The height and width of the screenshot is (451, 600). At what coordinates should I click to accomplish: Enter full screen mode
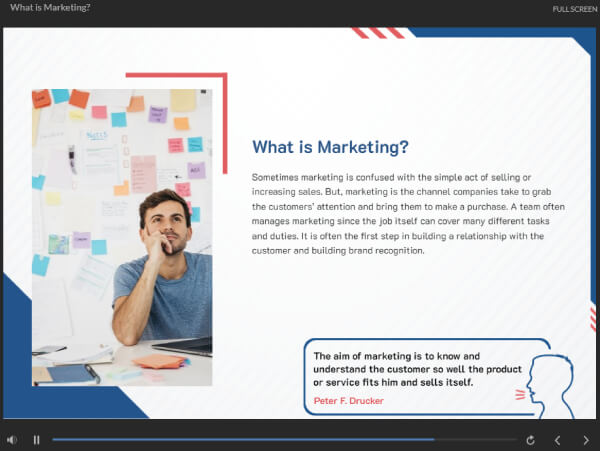(574, 9)
